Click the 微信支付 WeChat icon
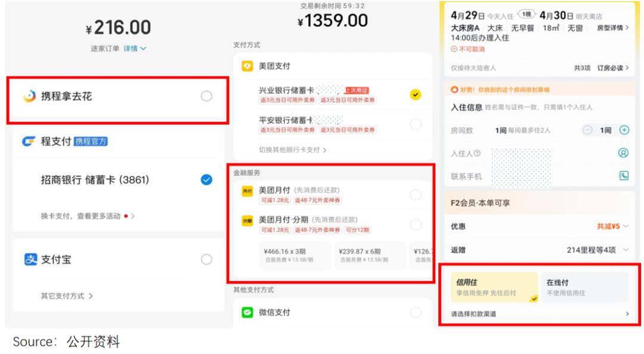 click(x=247, y=312)
